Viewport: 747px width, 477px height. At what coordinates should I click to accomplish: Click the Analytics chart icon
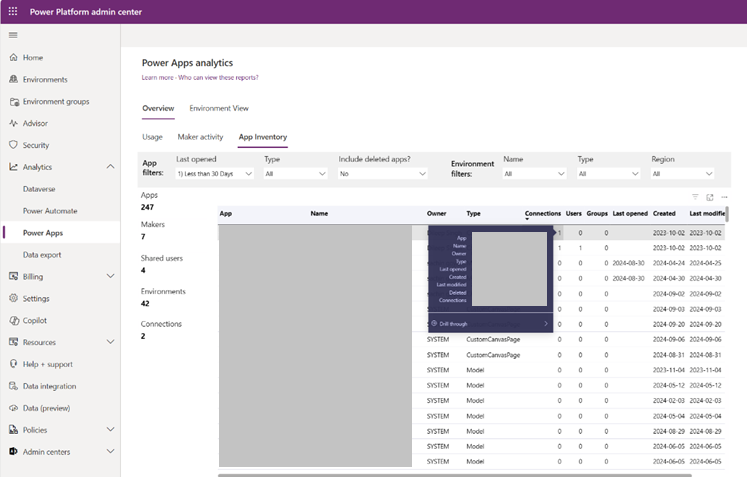(13, 167)
